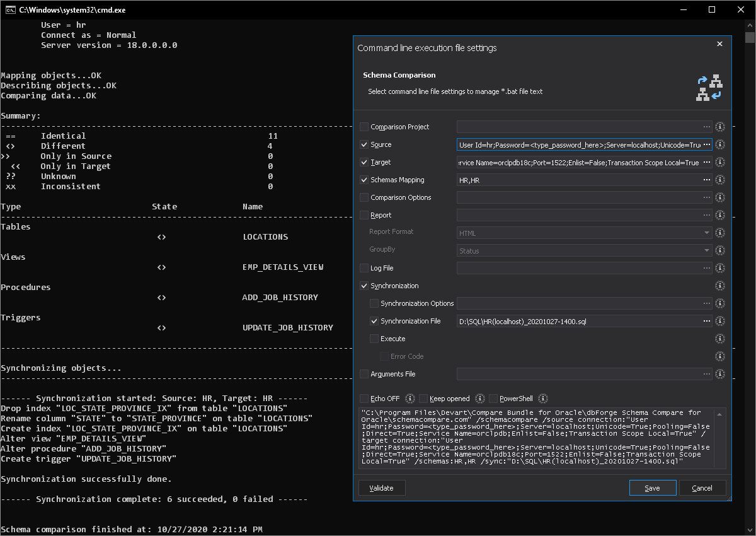The width and height of the screenshot is (756, 536).
Task: Click info icon for the Log File row
Action: click(x=720, y=268)
